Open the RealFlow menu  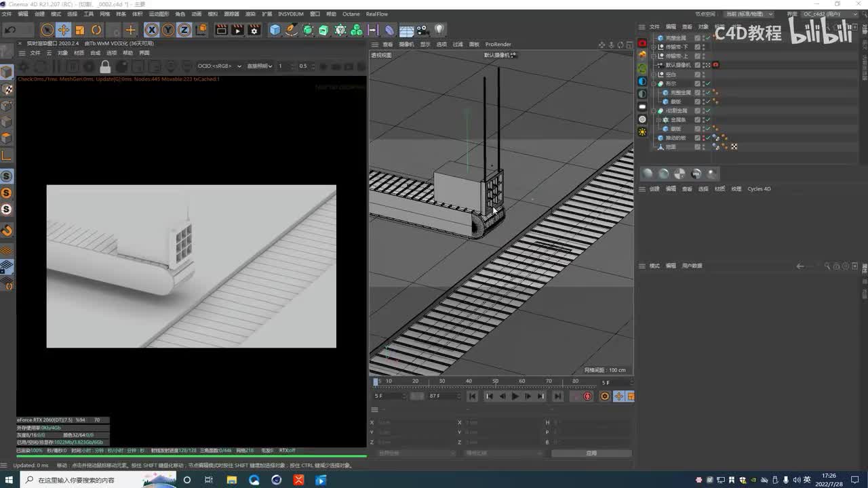click(376, 14)
